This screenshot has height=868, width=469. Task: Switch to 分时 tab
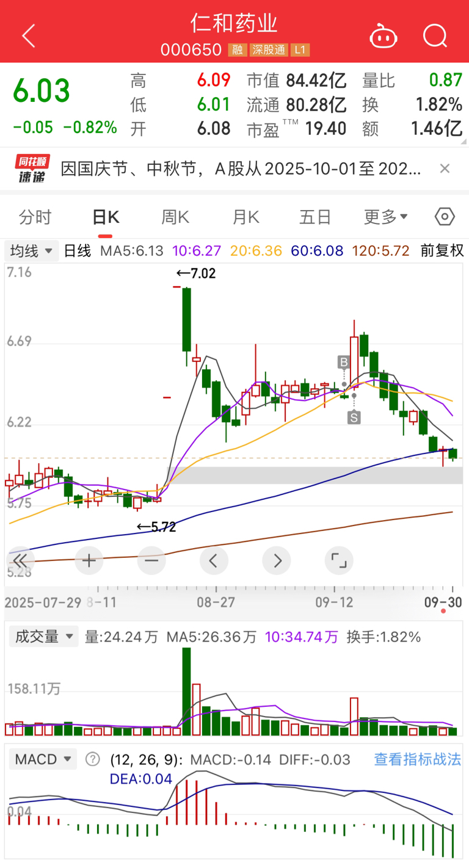point(35,217)
